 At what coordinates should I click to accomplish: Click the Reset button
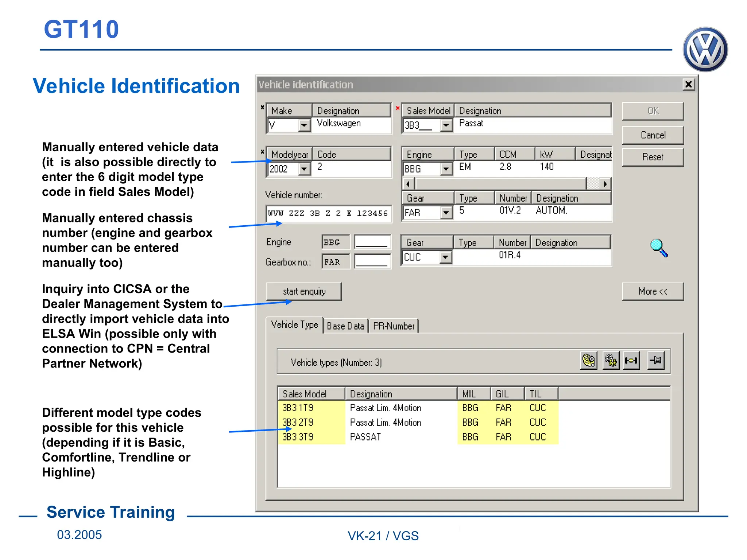[653, 157]
